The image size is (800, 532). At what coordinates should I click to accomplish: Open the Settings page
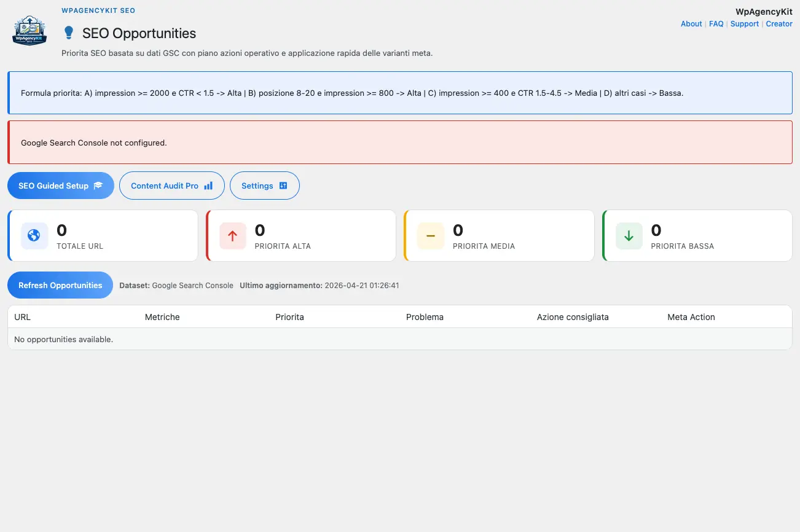pyautogui.click(x=264, y=186)
